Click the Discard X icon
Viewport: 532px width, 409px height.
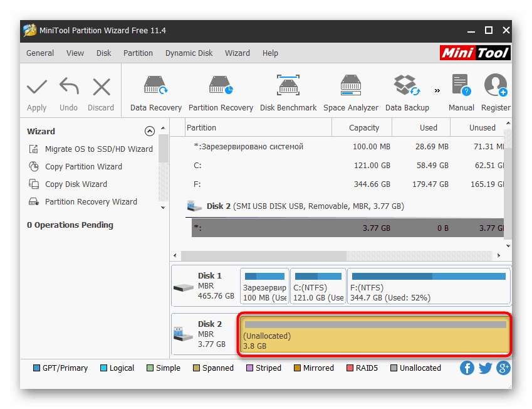click(x=102, y=87)
